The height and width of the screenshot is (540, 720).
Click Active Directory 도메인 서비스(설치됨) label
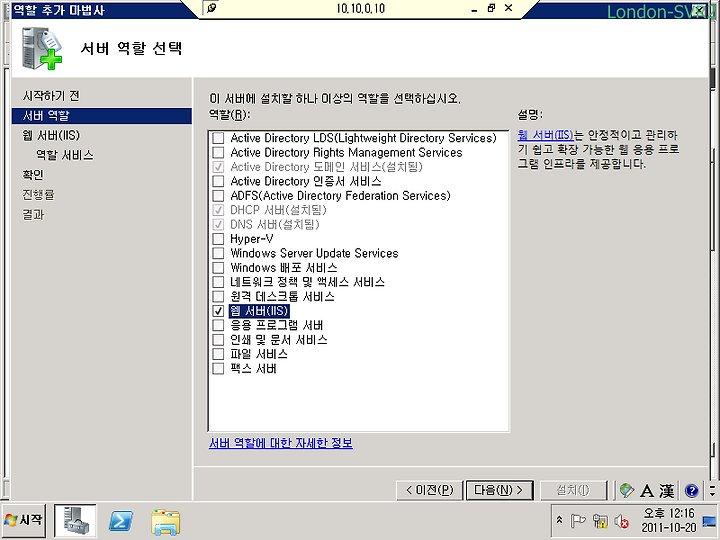326,167
